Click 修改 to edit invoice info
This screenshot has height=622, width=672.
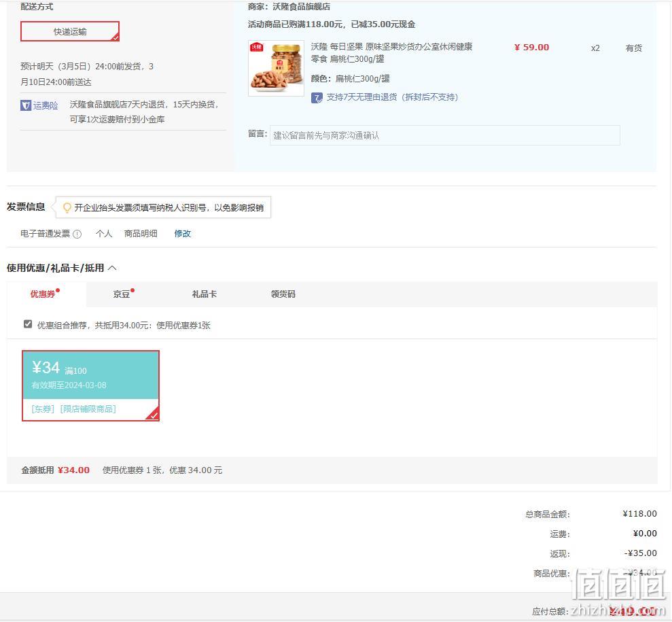tap(183, 234)
